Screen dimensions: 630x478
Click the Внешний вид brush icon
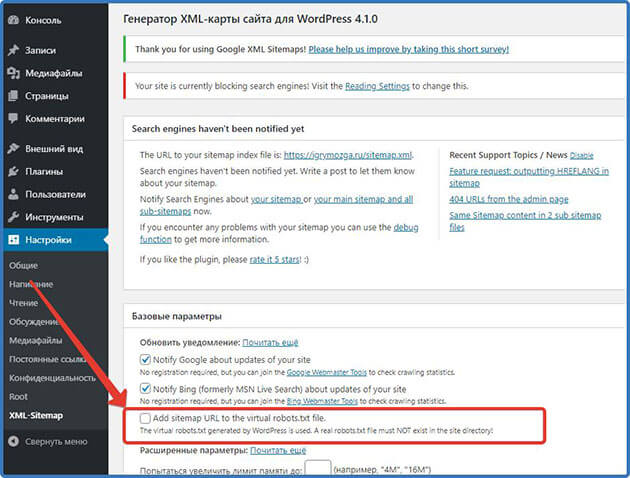click(x=13, y=149)
